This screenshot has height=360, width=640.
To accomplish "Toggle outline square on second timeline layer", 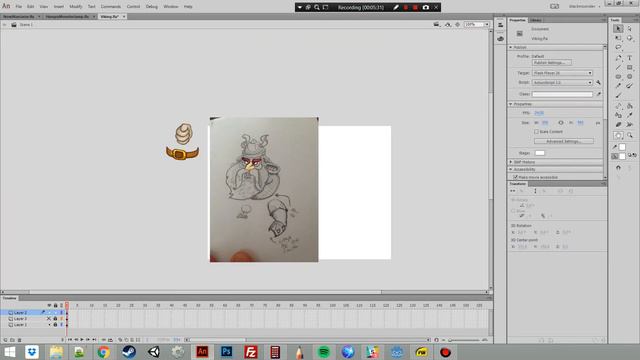I will (x=62, y=318).
